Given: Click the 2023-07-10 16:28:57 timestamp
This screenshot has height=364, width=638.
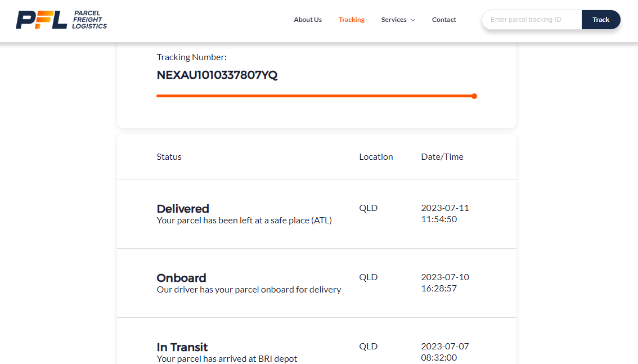Looking at the screenshot, I should pos(445,282).
